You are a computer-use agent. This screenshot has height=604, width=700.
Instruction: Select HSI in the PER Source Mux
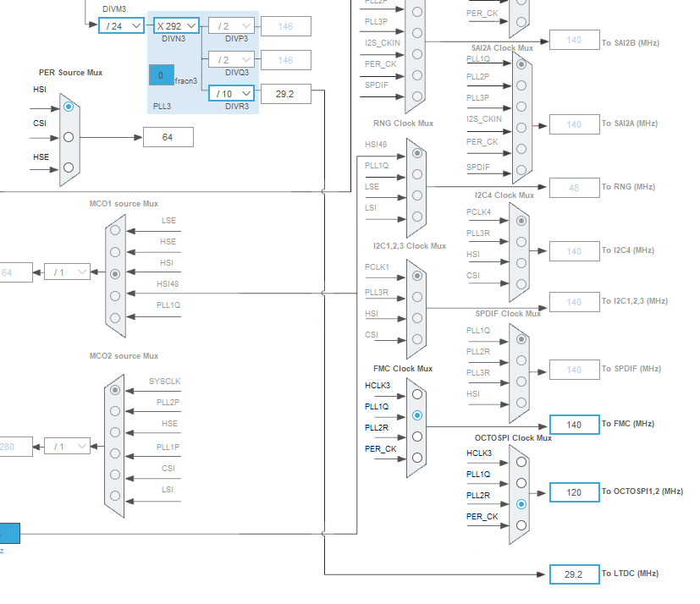click(69, 106)
